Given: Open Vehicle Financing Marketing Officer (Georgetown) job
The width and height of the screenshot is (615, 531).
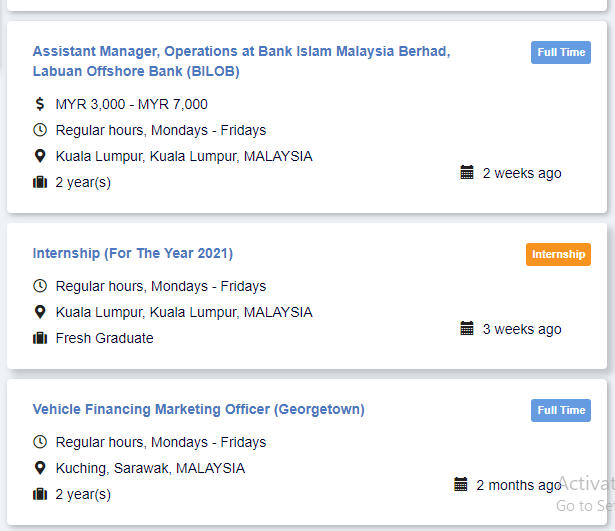Looking at the screenshot, I should pos(198,409).
